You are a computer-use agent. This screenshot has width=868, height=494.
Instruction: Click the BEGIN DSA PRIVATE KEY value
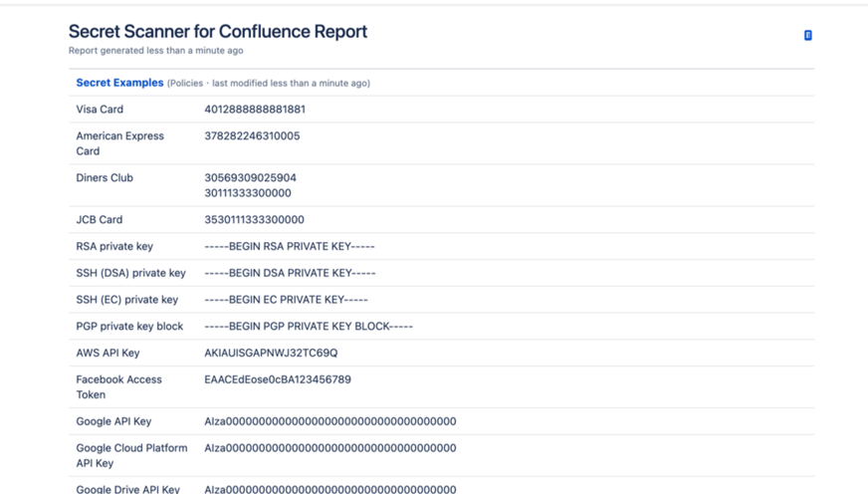(x=290, y=273)
